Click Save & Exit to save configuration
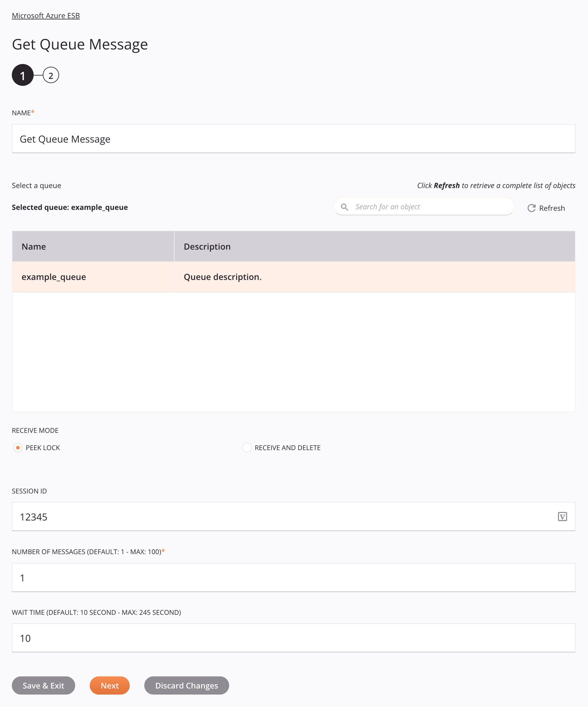This screenshot has height=707, width=588. point(43,685)
